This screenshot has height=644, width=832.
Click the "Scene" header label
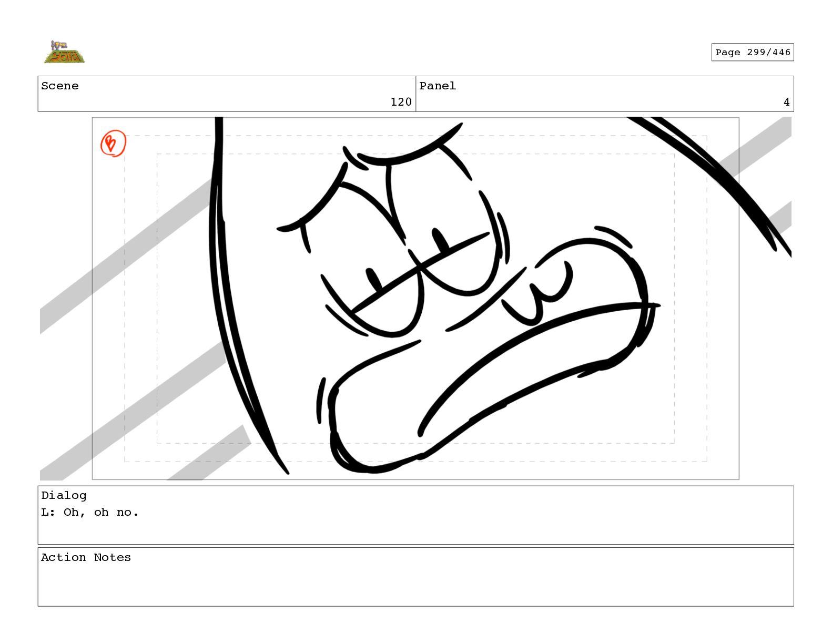point(60,86)
